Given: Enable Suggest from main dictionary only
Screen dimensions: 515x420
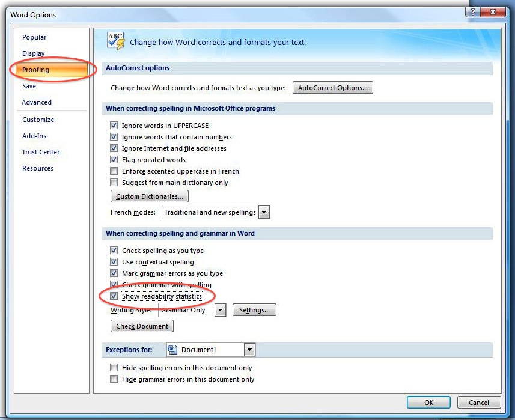Looking at the screenshot, I should click(114, 183).
